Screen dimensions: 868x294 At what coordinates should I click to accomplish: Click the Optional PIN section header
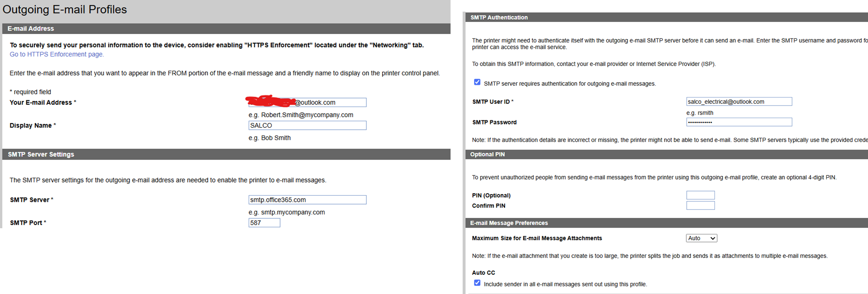667,154
